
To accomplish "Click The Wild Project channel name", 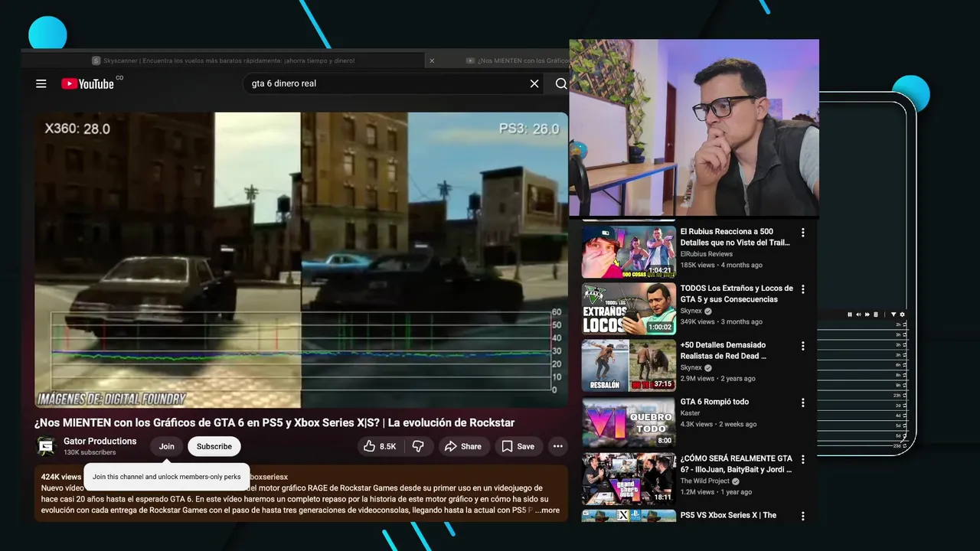I will (x=705, y=481).
